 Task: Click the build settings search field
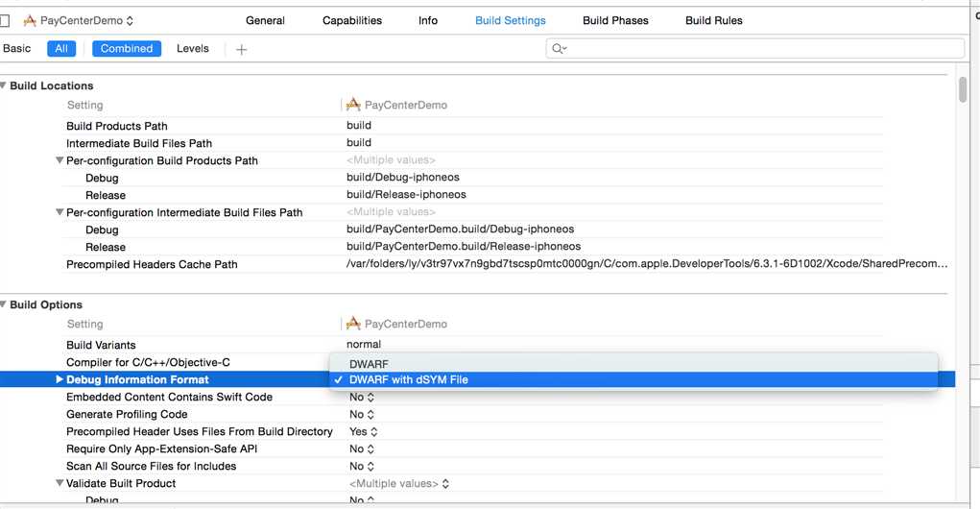coord(755,49)
